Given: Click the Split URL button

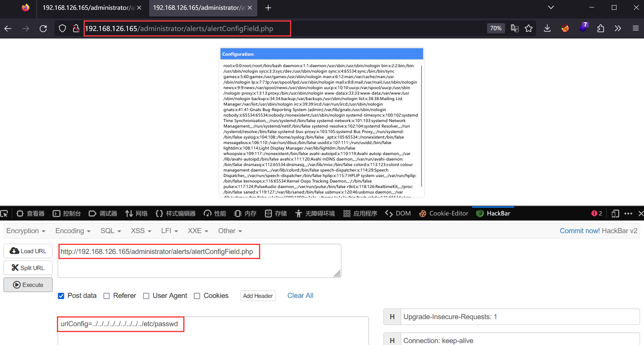Looking at the screenshot, I should click(28, 268).
